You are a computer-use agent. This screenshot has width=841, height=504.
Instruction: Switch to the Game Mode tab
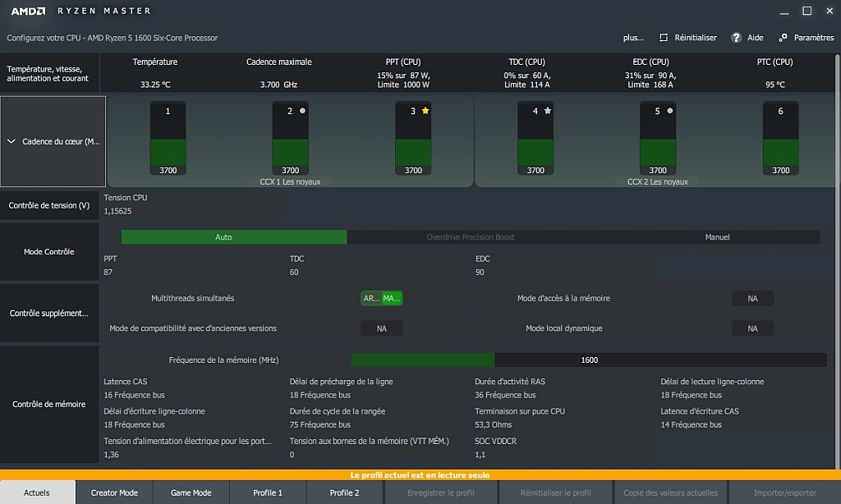(x=191, y=493)
